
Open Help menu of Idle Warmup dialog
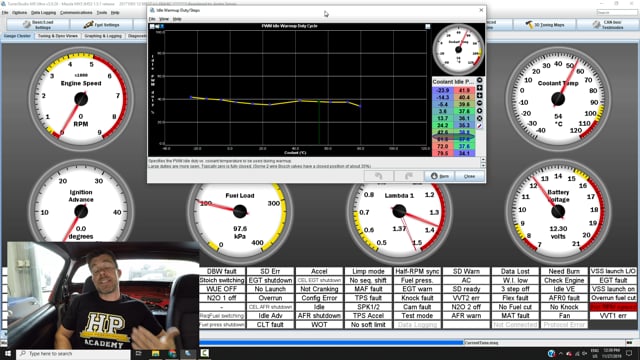tap(177, 19)
